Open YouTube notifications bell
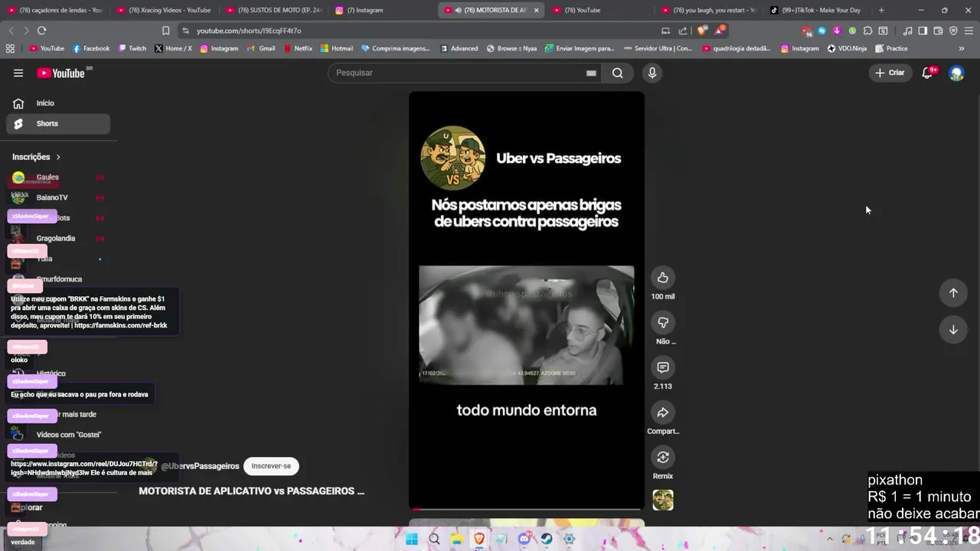The width and height of the screenshot is (980, 551). click(927, 73)
